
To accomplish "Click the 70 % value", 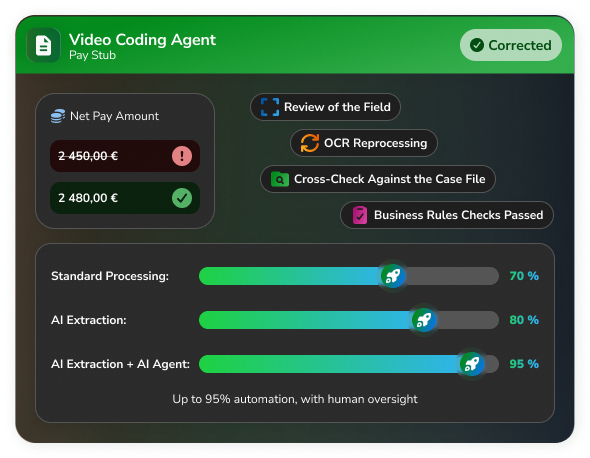I will tap(524, 276).
